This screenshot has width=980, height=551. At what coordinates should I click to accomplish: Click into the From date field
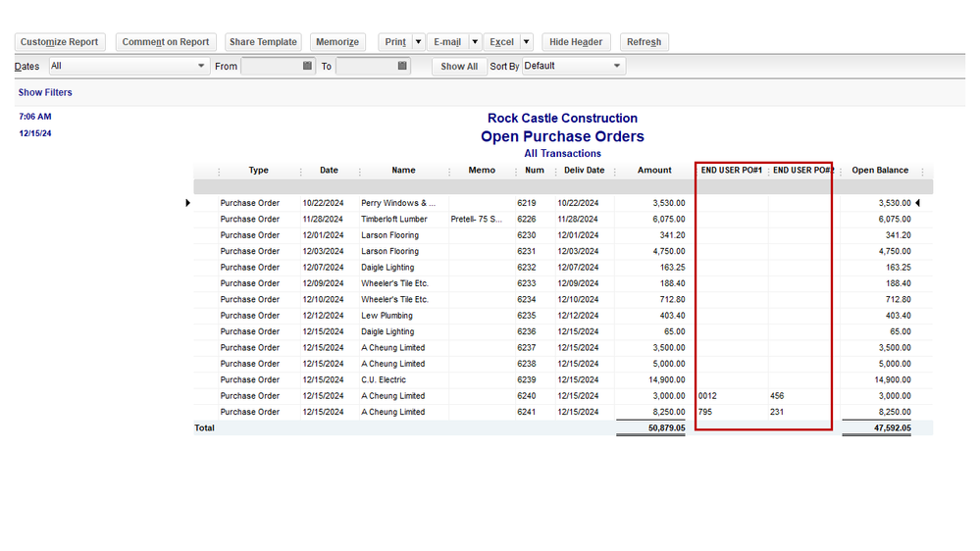click(x=271, y=66)
